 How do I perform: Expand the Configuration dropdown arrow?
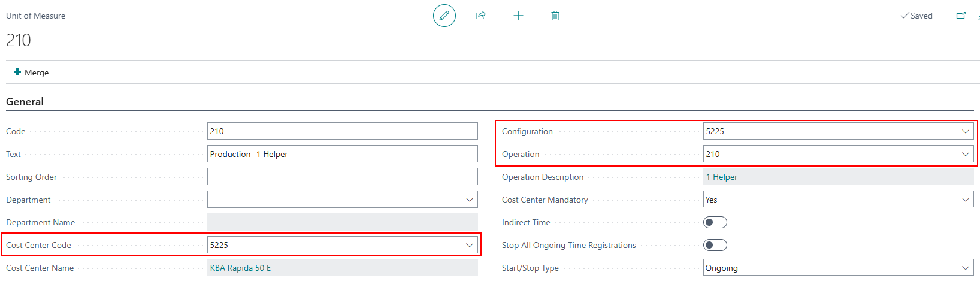[966, 131]
